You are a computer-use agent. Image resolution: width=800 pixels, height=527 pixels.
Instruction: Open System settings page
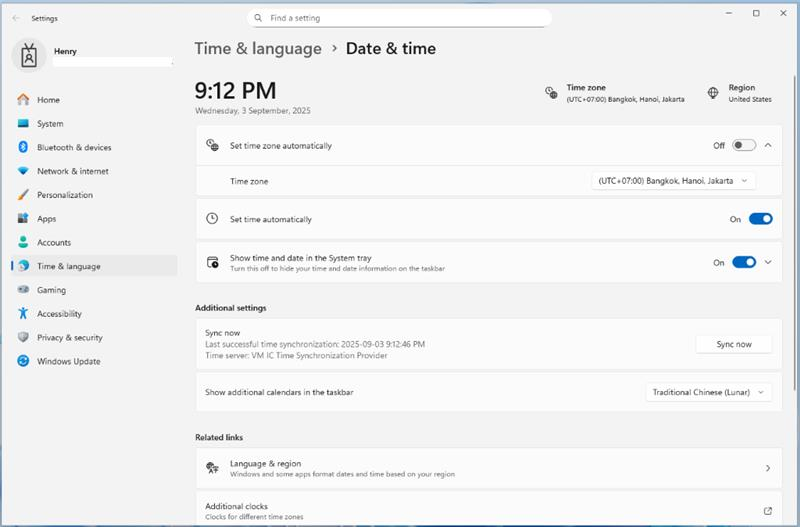pyautogui.click(x=94, y=123)
